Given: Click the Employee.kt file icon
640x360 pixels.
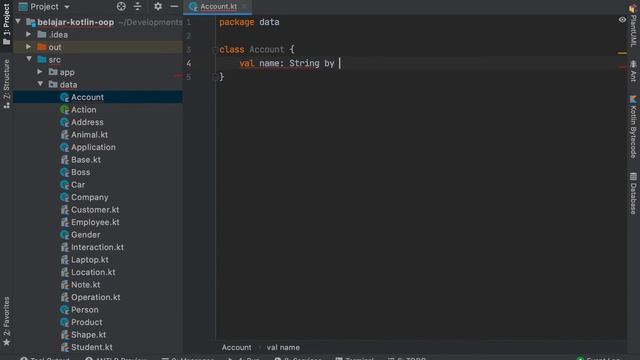Looking at the screenshot, I should pos(64,222).
